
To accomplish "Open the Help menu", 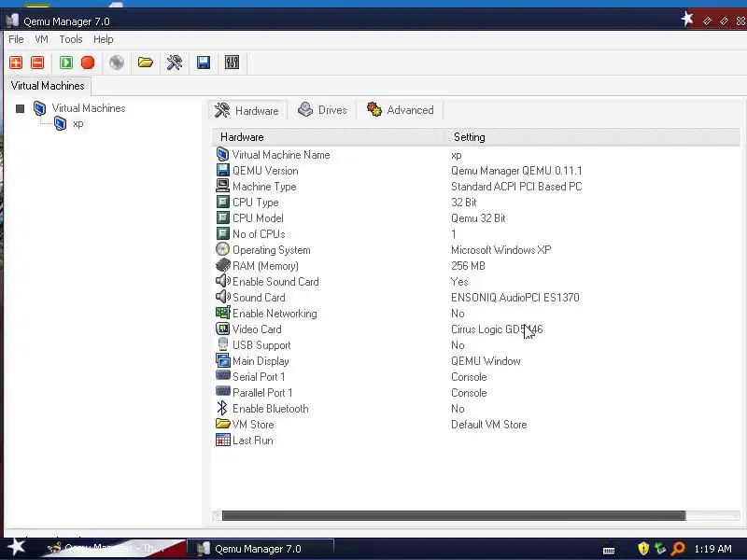I will click(103, 39).
